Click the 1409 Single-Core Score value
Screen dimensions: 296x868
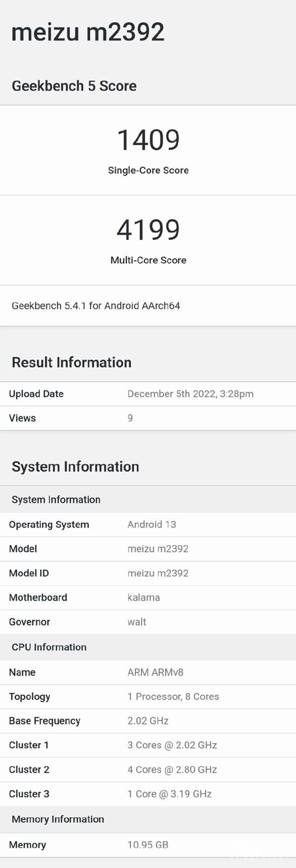click(148, 140)
